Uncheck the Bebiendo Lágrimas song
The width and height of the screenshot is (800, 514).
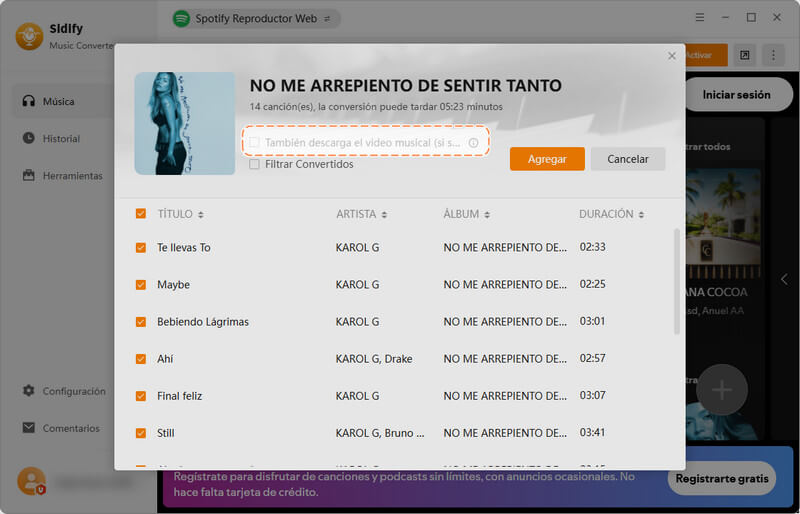click(141, 322)
